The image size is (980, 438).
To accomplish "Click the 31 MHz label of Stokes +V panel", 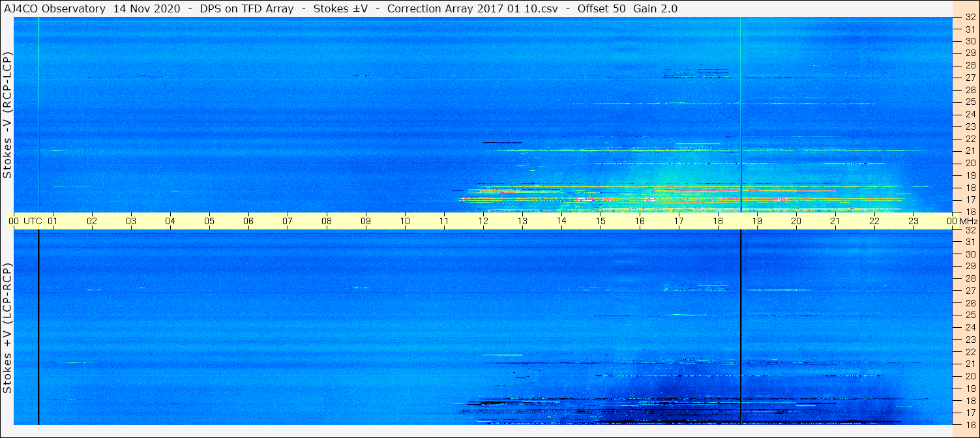I will [970, 242].
